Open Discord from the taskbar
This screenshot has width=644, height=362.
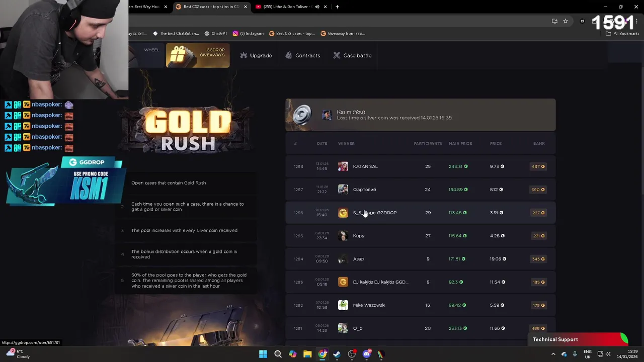point(367,354)
